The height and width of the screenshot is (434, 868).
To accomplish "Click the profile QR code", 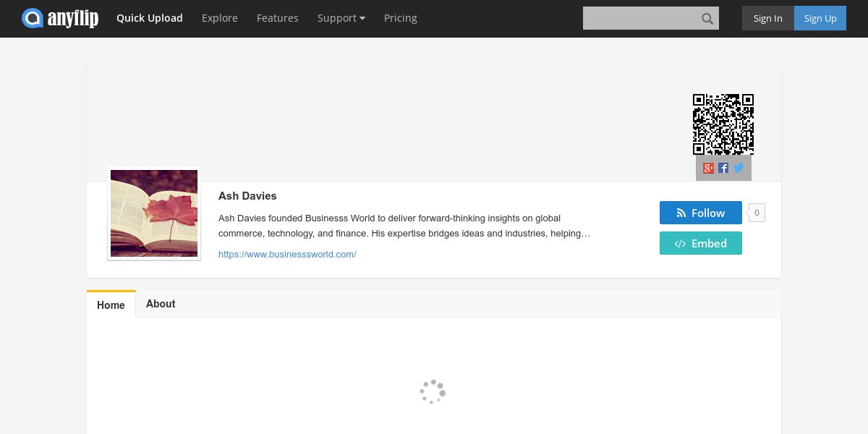I will pos(723,124).
